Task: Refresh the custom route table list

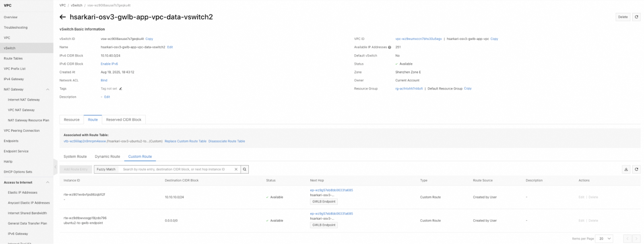Action: click(636, 169)
